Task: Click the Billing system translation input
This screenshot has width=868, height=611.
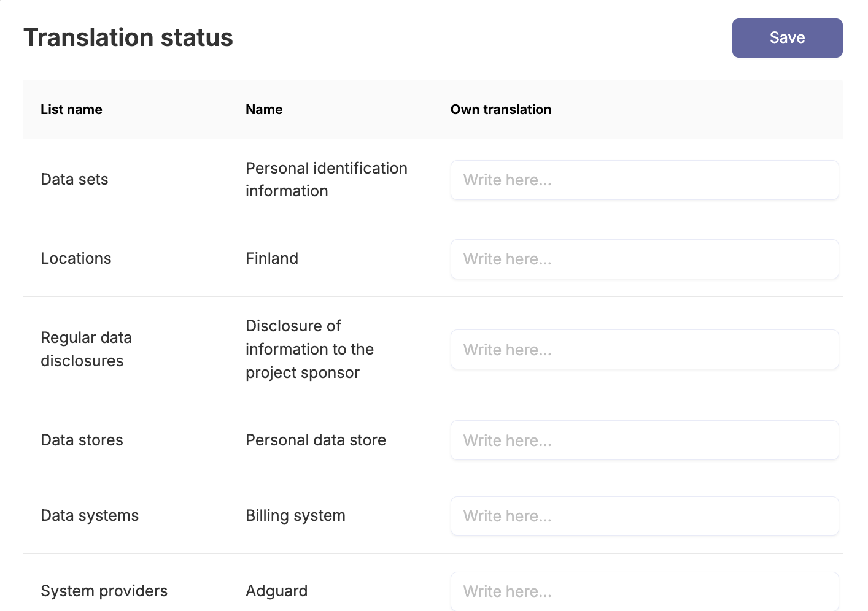Action: click(645, 516)
